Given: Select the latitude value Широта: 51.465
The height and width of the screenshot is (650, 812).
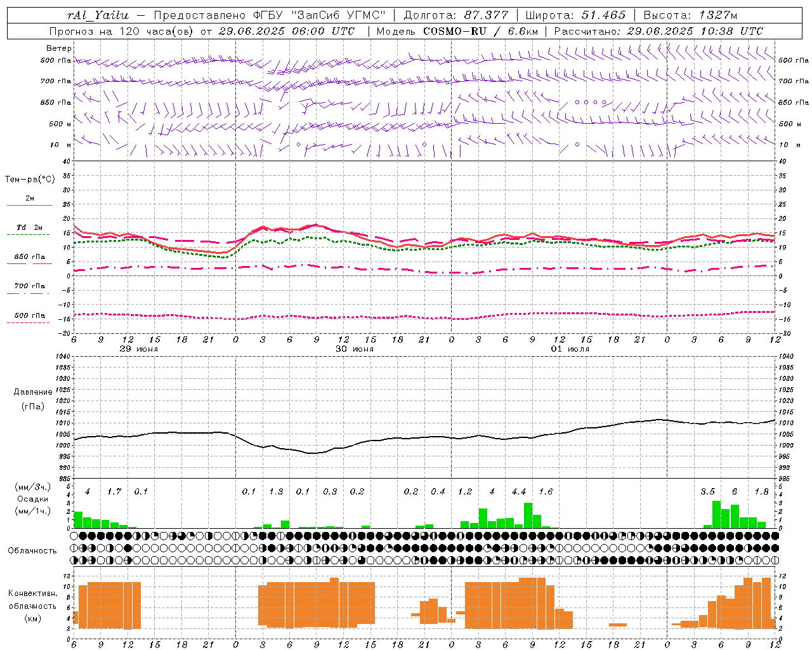Looking at the screenshot, I should coord(576,15).
